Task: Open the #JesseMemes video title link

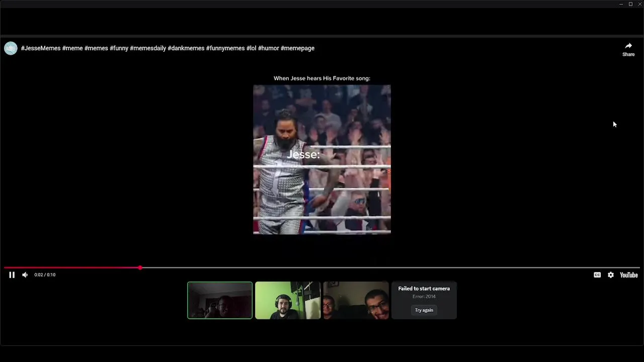Action: pyautogui.click(x=168, y=48)
